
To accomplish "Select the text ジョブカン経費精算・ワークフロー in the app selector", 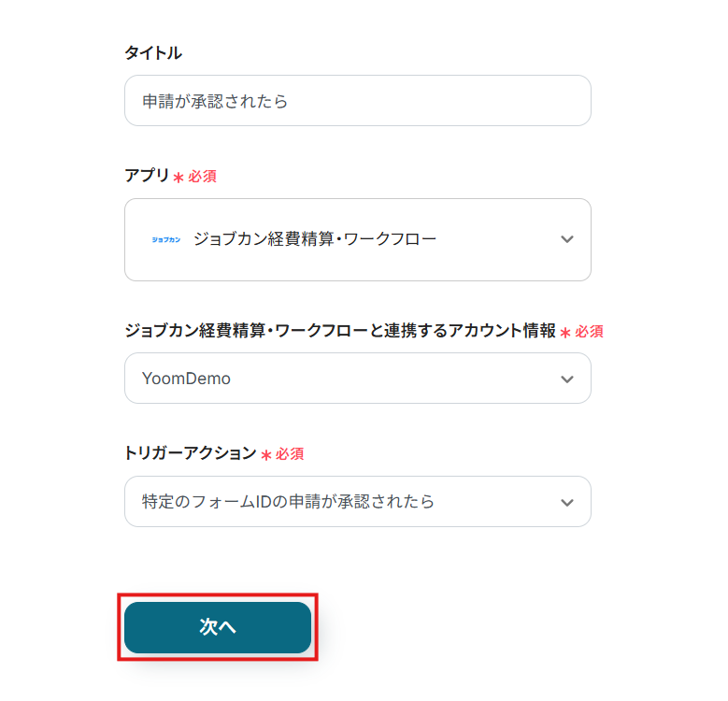I will coord(315,239).
